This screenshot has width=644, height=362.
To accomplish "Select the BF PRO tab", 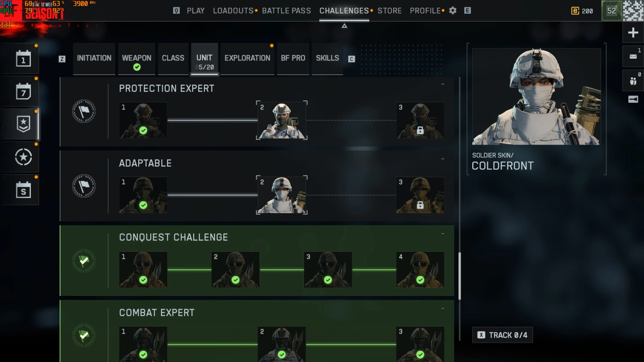I will 293,58.
